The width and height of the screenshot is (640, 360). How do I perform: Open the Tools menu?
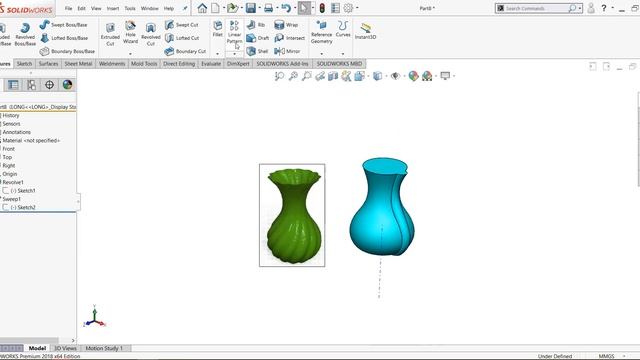(x=130, y=8)
